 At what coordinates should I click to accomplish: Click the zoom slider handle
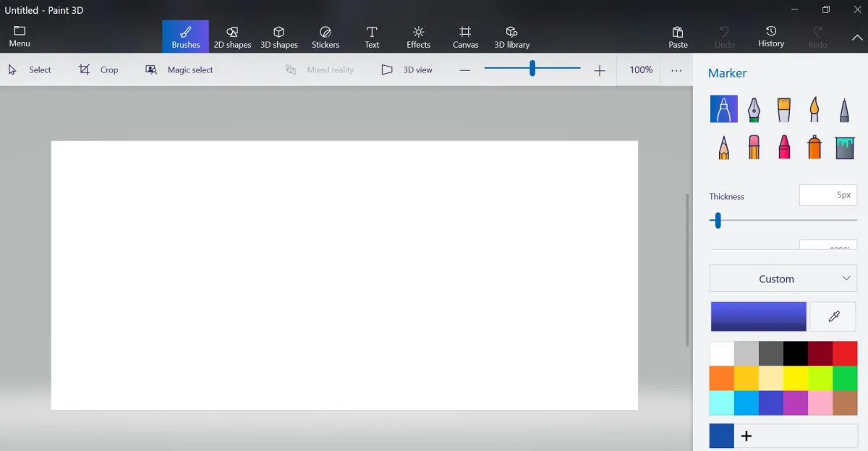point(532,68)
